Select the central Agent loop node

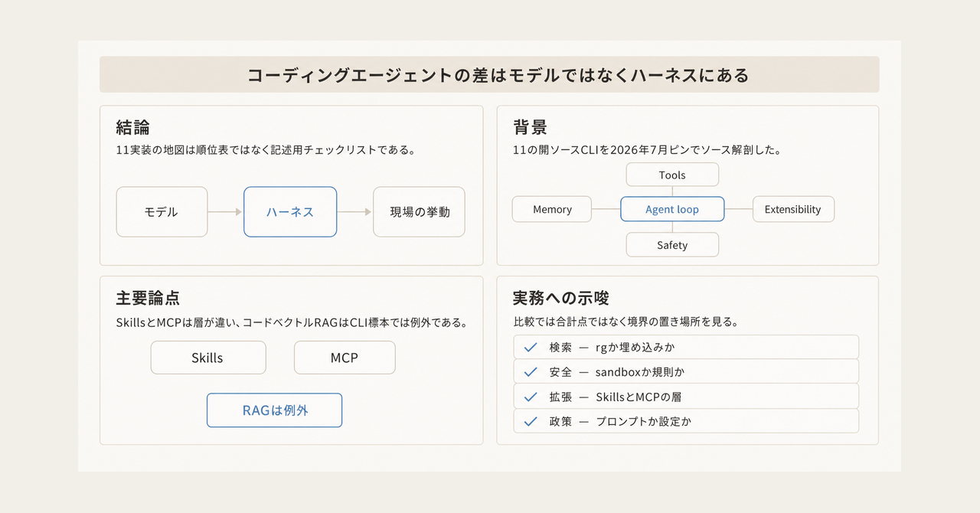672,209
